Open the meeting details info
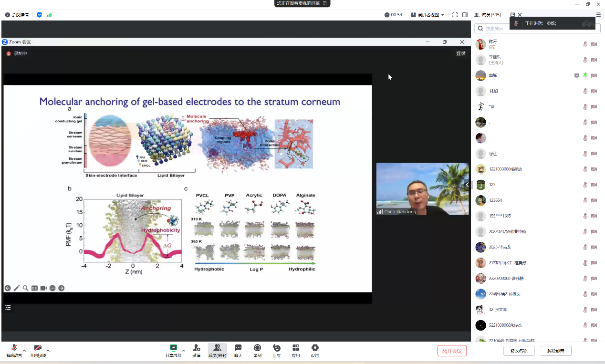 tap(16, 15)
